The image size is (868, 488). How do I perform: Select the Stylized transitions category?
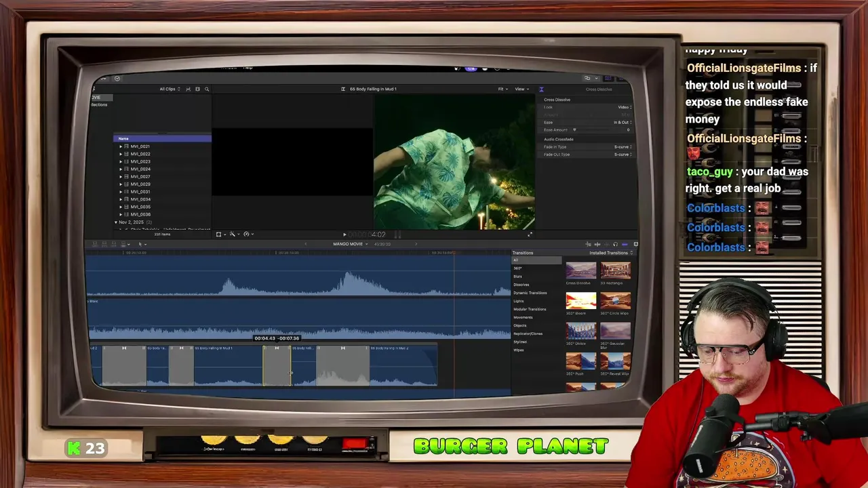(x=520, y=342)
